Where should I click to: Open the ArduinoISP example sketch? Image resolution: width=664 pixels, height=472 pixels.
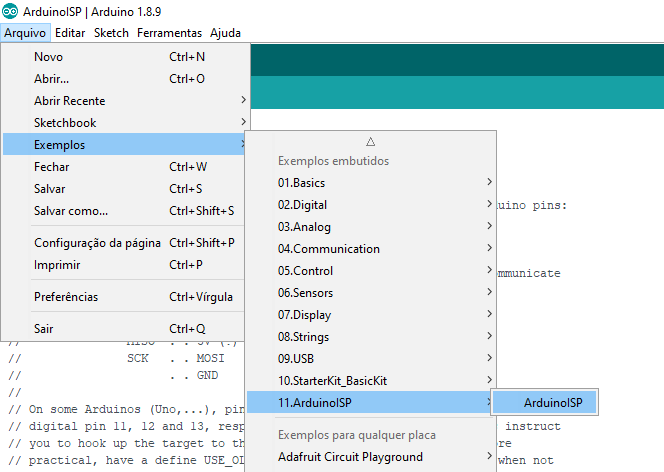point(545,402)
